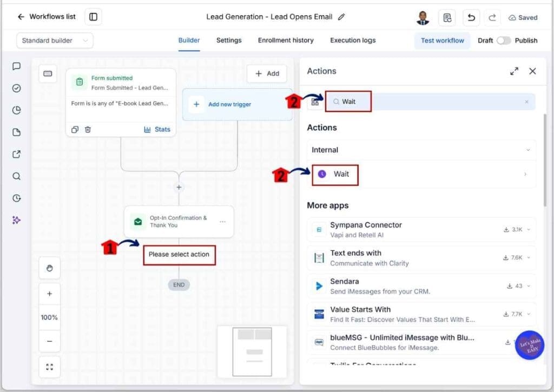Open history clock sidebar icon
This screenshot has height=392, width=554.
coord(16,198)
